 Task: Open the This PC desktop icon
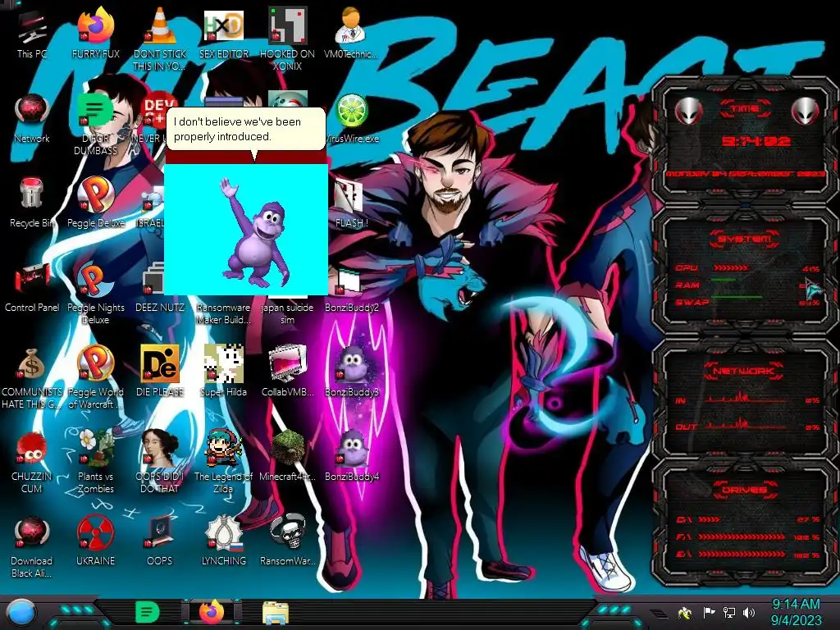[x=32, y=33]
